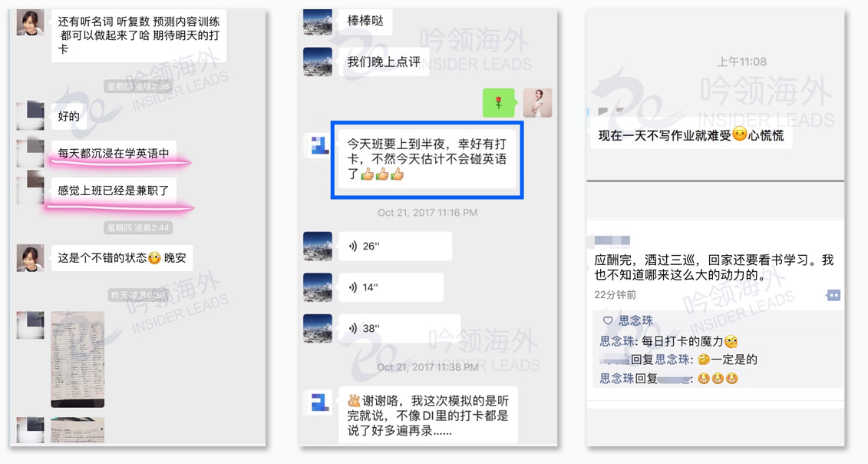This screenshot has width=868, height=464.
Task: Open the comment icon next to 22分钟前
Action: click(833, 296)
